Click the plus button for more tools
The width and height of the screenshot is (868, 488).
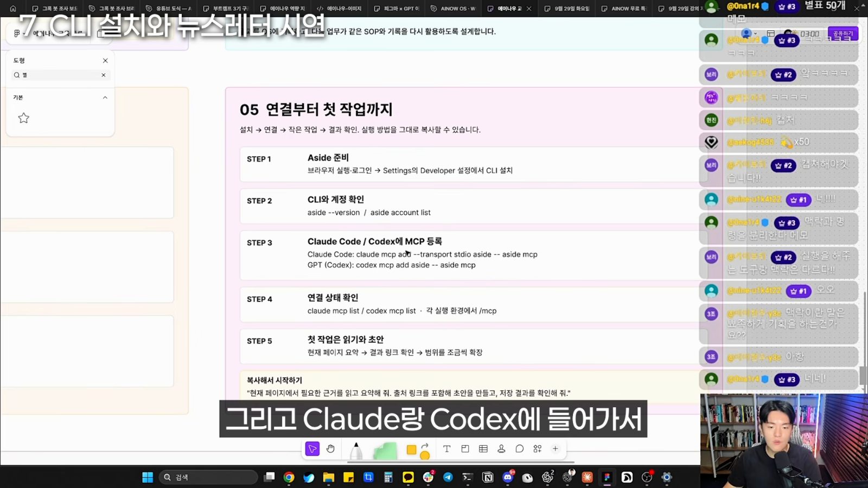555,449
